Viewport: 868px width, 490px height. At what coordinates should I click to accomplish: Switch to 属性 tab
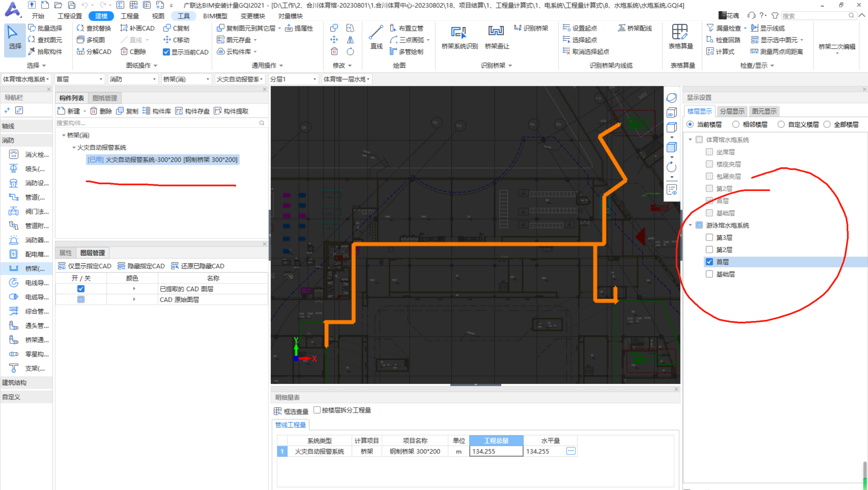coord(65,253)
